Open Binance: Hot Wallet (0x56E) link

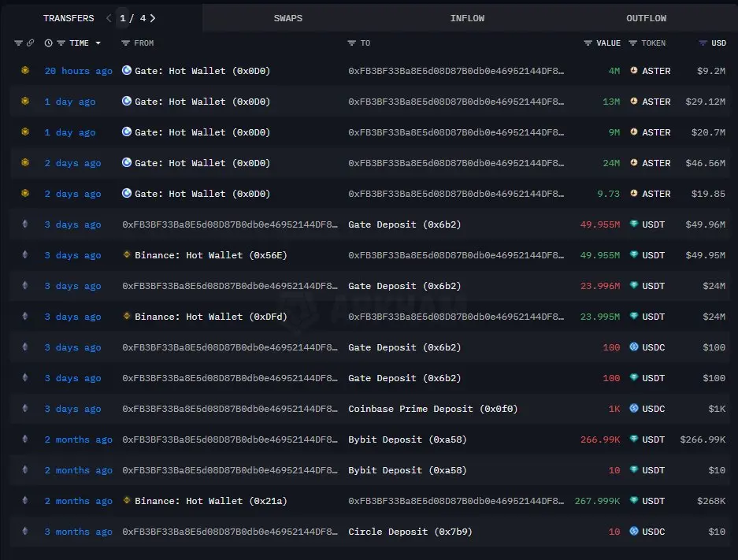[x=210, y=255]
